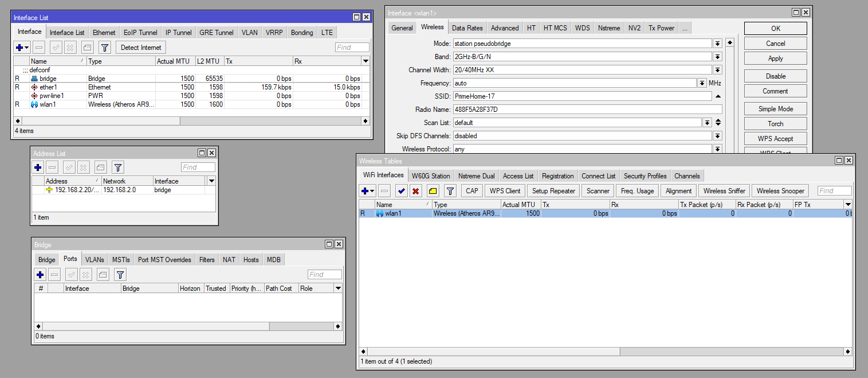The image size is (868, 378).
Task: Open the Mode dropdown for station pseudobridge
Action: tap(717, 44)
